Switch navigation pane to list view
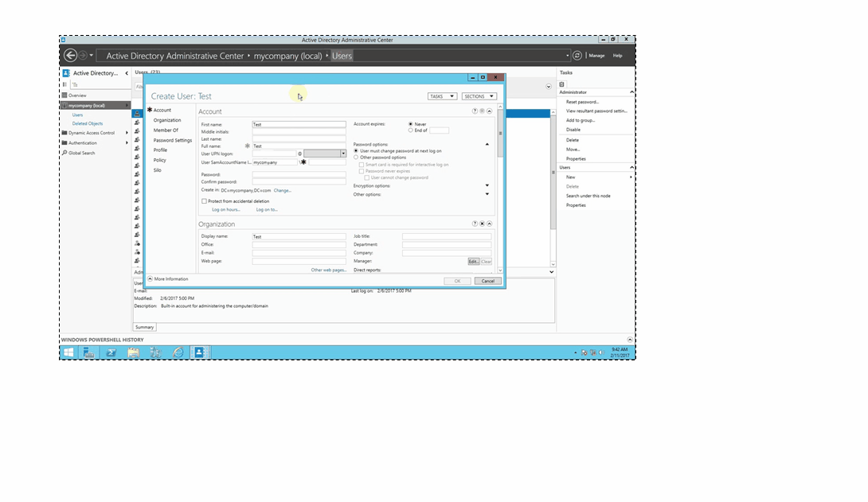Screen dimensions: 868x502 pos(65,84)
